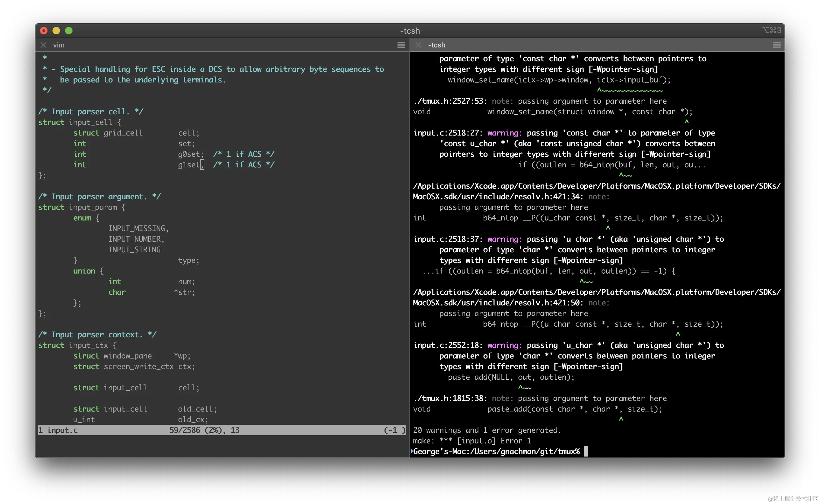Click the green zoom window button
This screenshot has height=504, width=820.
69,31
